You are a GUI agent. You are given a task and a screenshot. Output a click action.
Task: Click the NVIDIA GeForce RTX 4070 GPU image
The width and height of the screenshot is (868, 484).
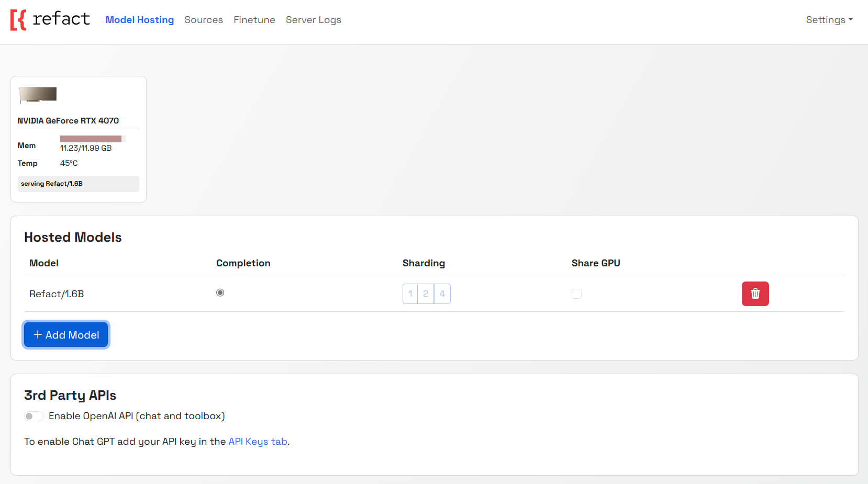38,95
